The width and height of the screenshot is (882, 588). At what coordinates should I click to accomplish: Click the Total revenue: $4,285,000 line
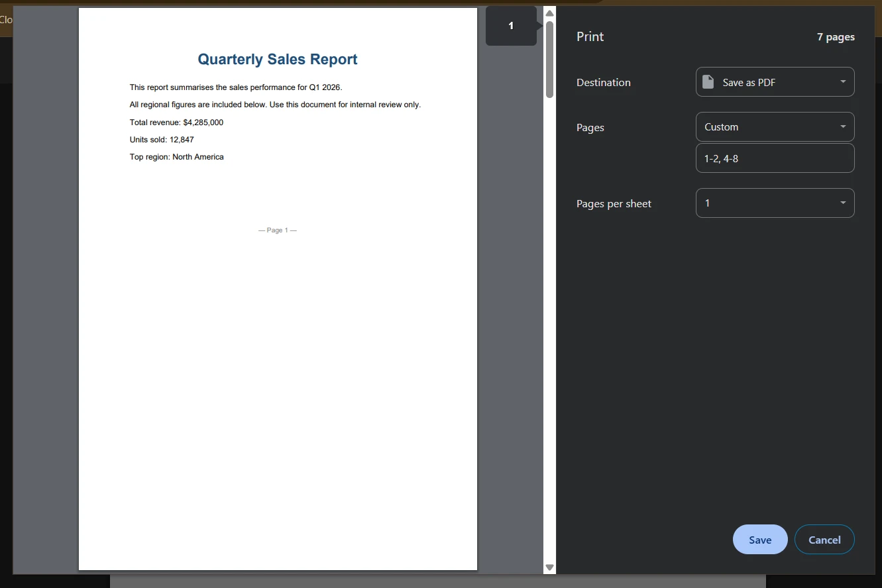point(176,122)
